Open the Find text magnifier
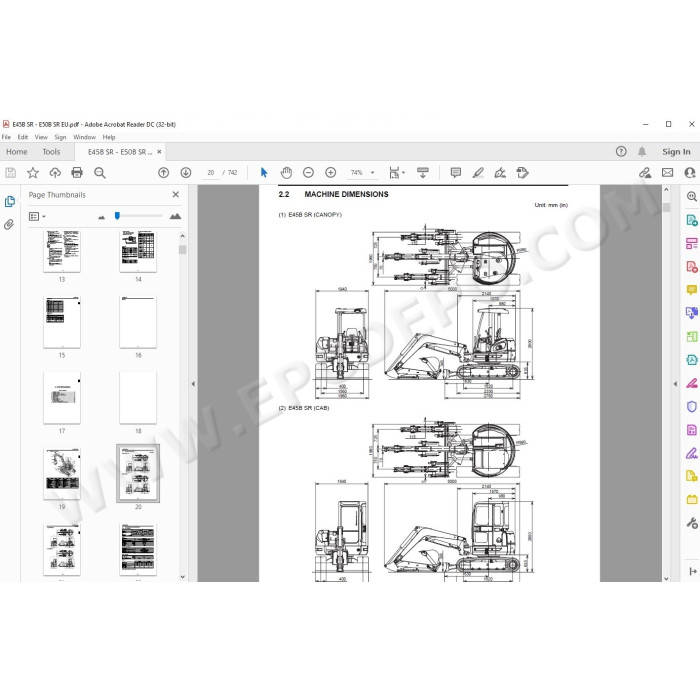The height and width of the screenshot is (700, 700). 100,172
